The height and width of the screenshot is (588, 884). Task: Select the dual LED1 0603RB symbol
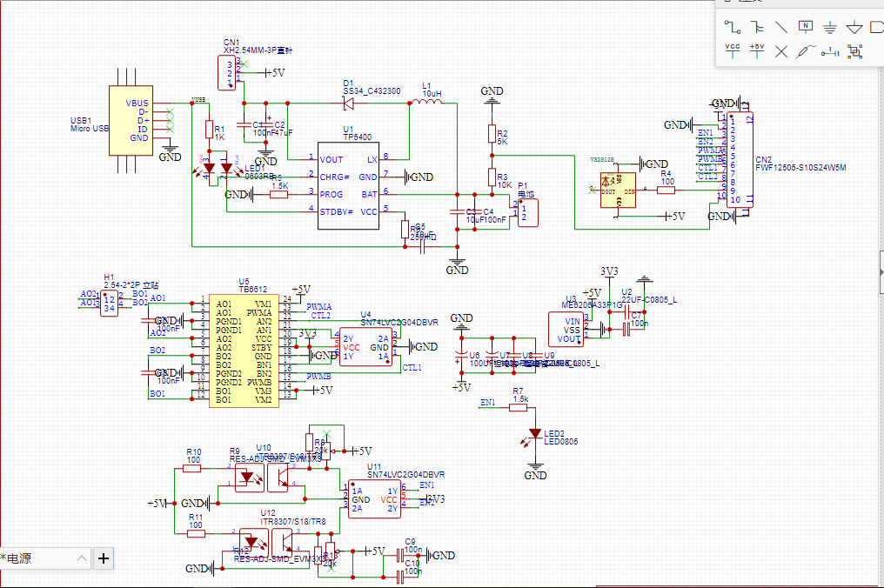(x=218, y=169)
